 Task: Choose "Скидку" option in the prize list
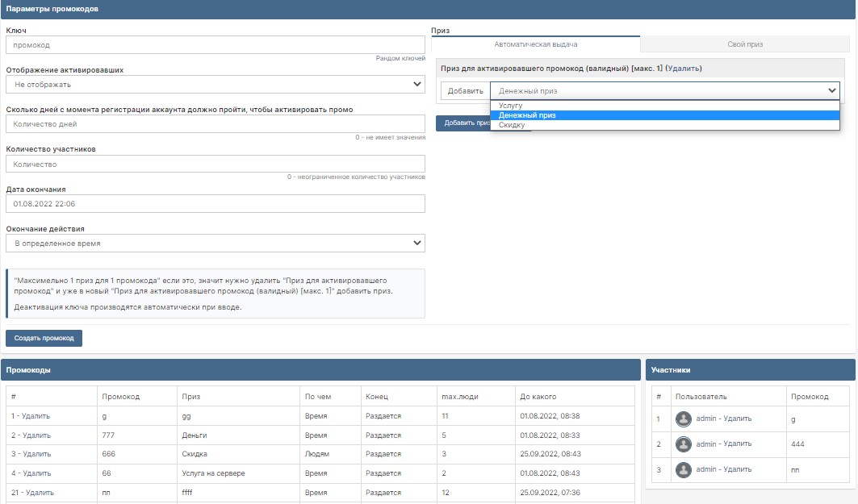click(x=512, y=125)
